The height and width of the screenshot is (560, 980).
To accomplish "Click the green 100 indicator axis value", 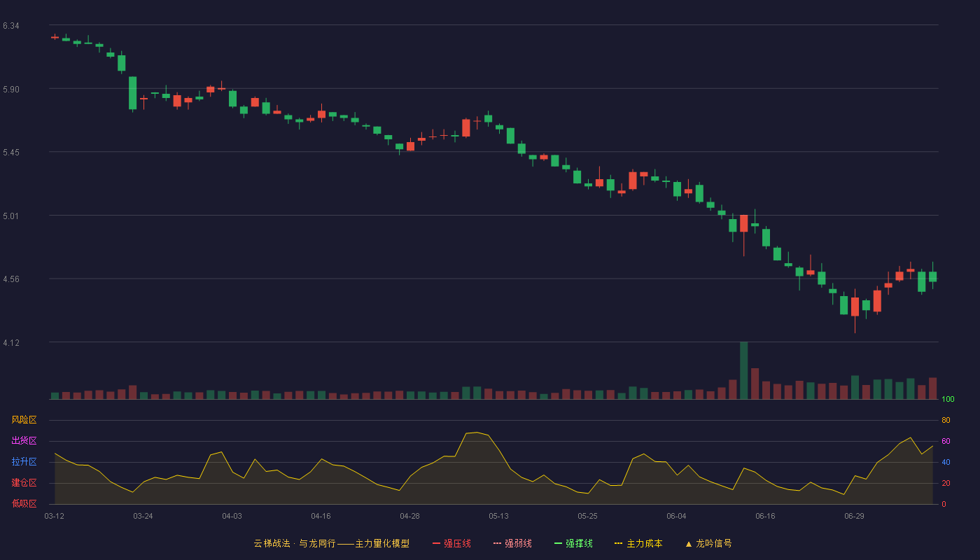I will tap(948, 399).
